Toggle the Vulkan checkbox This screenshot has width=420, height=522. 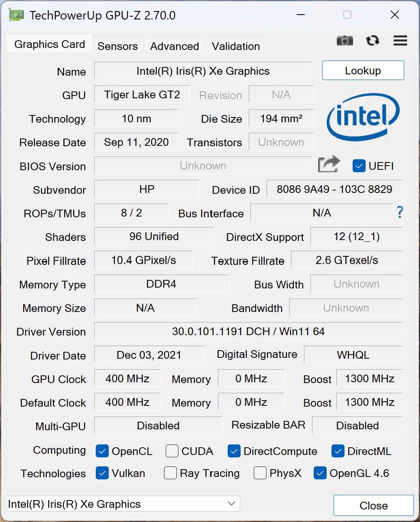point(102,473)
